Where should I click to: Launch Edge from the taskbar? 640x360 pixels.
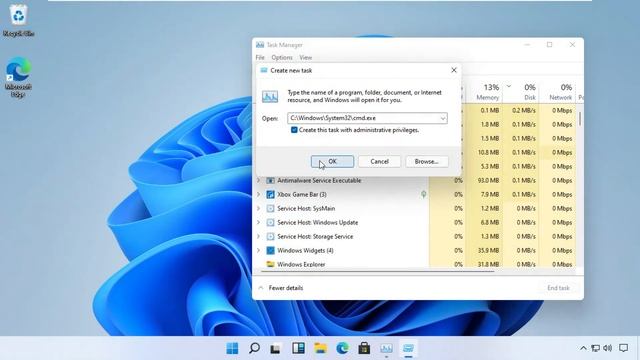coord(342,348)
